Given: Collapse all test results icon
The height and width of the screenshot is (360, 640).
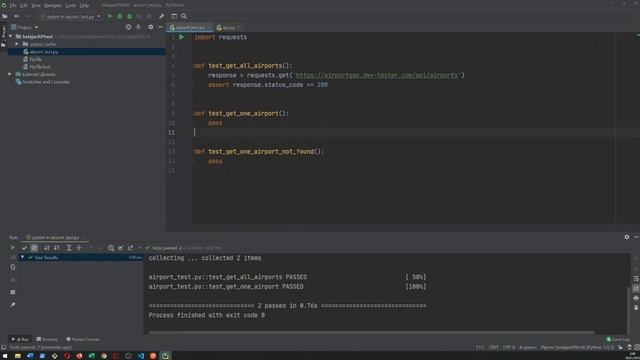Looking at the screenshot, I should (79, 248).
